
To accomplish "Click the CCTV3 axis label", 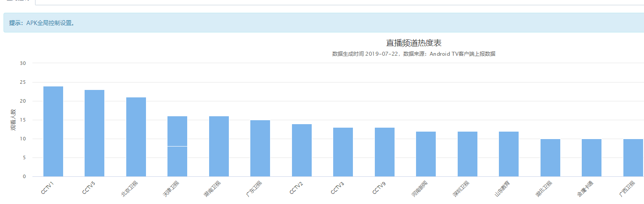I will tap(337, 187).
